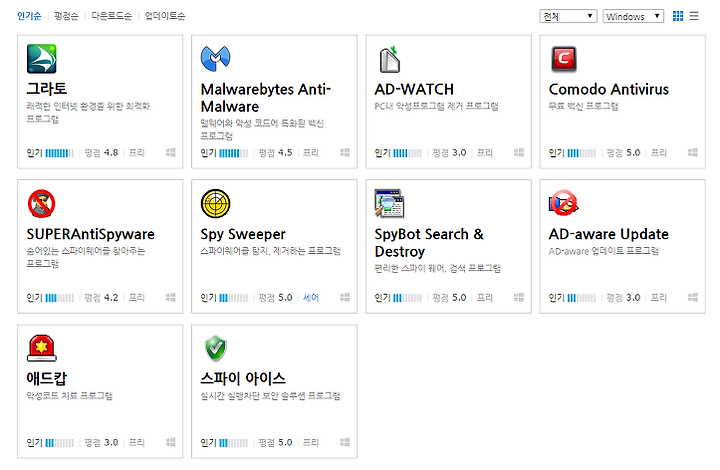Click 그라토 popularity bar

59,153
